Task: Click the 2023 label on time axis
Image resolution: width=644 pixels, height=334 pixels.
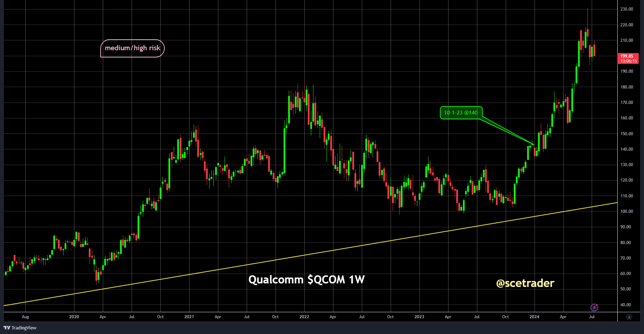Action: tap(419, 317)
